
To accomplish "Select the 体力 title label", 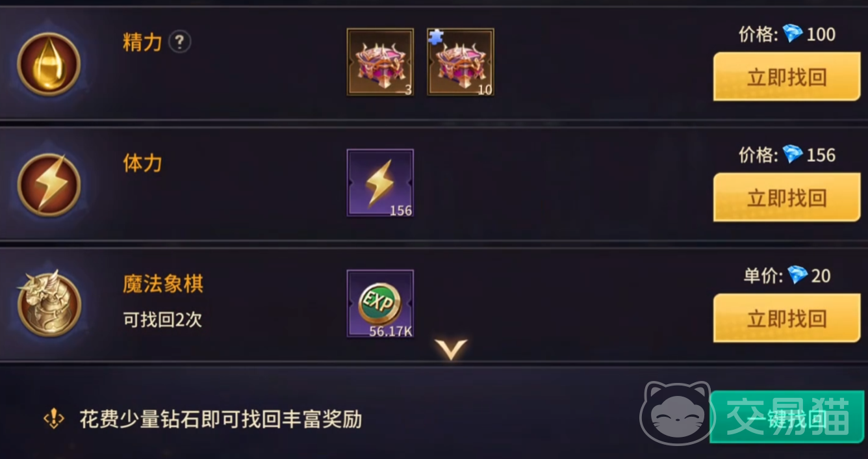I will [x=142, y=163].
